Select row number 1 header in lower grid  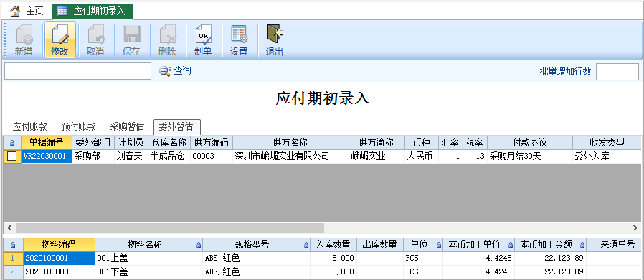[x=13, y=258]
